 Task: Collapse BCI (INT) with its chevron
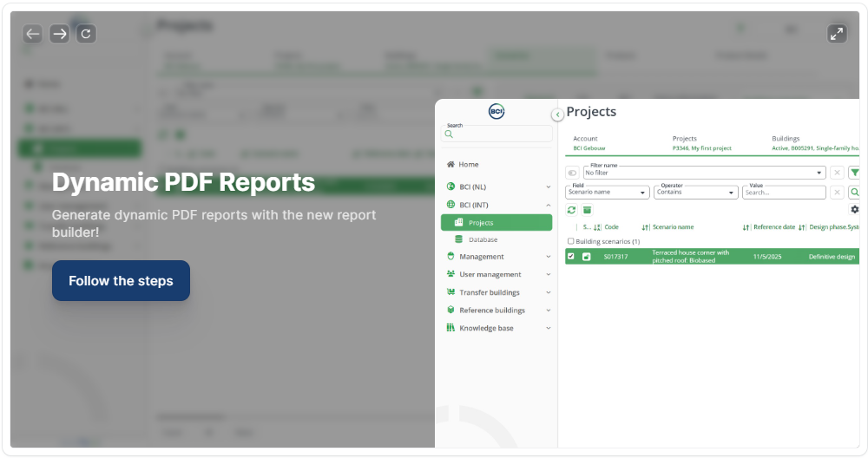[x=548, y=205]
